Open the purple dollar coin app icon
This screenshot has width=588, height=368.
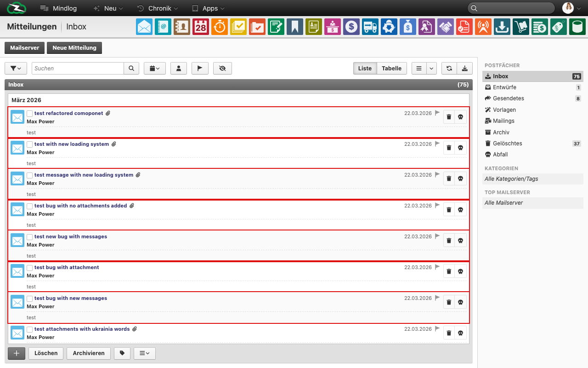click(x=351, y=27)
